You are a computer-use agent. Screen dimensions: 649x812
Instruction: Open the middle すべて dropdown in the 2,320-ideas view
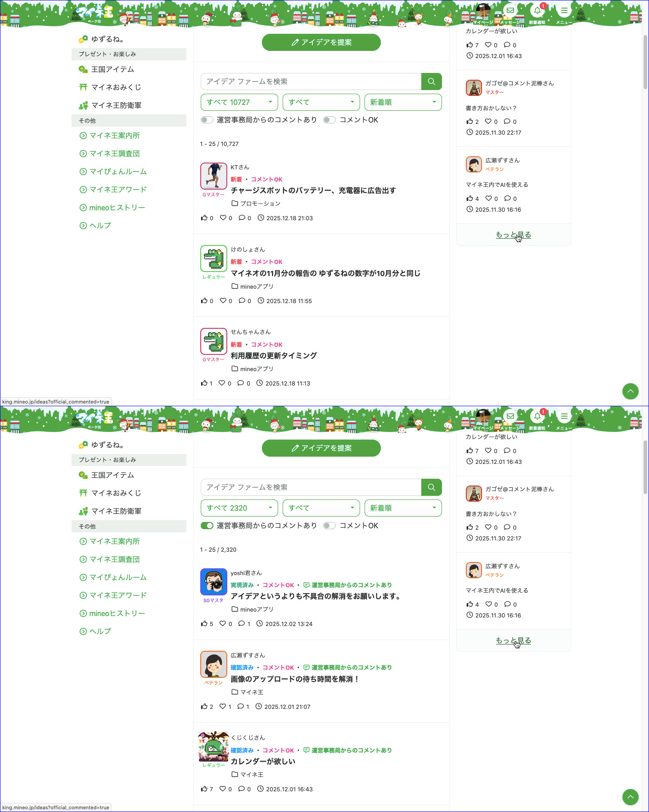pyautogui.click(x=321, y=508)
